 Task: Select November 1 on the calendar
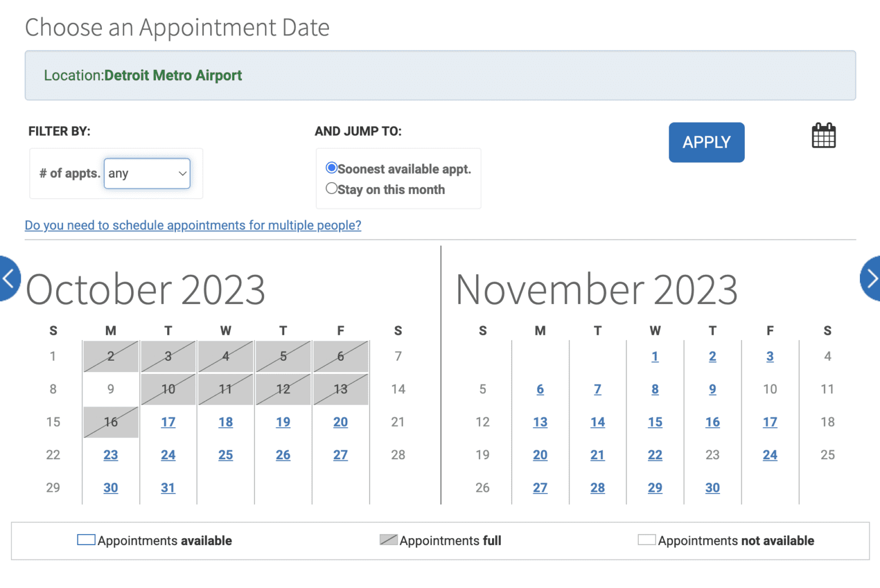click(x=655, y=356)
